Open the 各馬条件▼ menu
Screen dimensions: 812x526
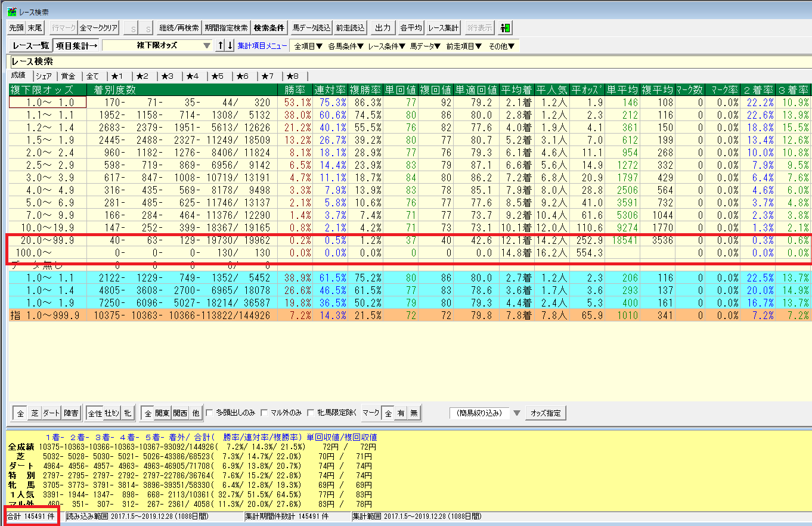[x=346, y=46]
